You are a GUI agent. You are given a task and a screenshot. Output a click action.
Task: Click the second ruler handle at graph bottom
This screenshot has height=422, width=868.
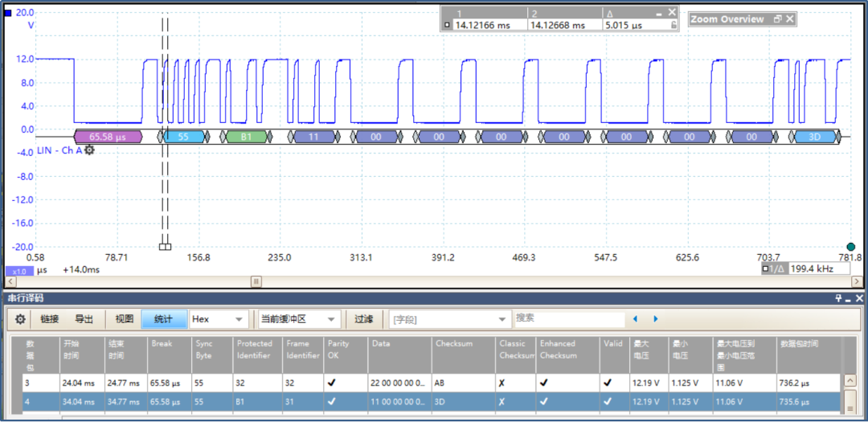click(168, 247)
